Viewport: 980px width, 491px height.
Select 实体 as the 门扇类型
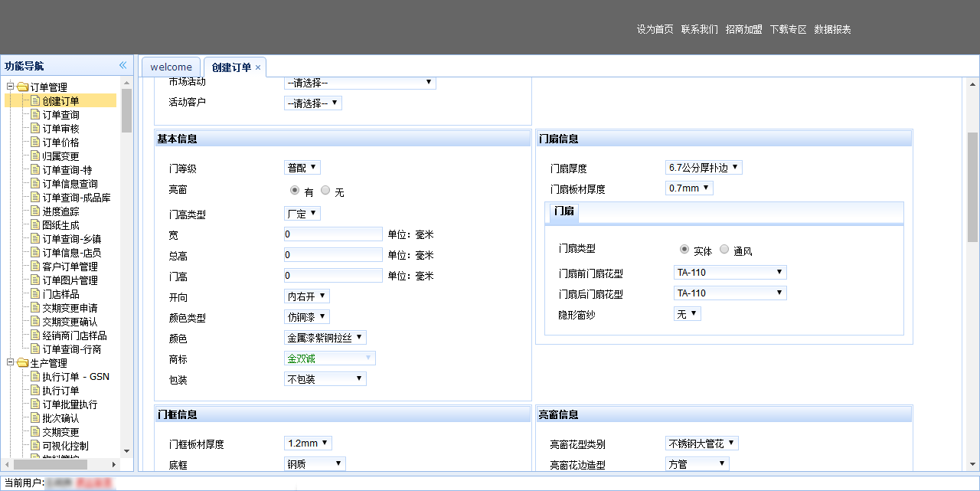coord(684,249)
